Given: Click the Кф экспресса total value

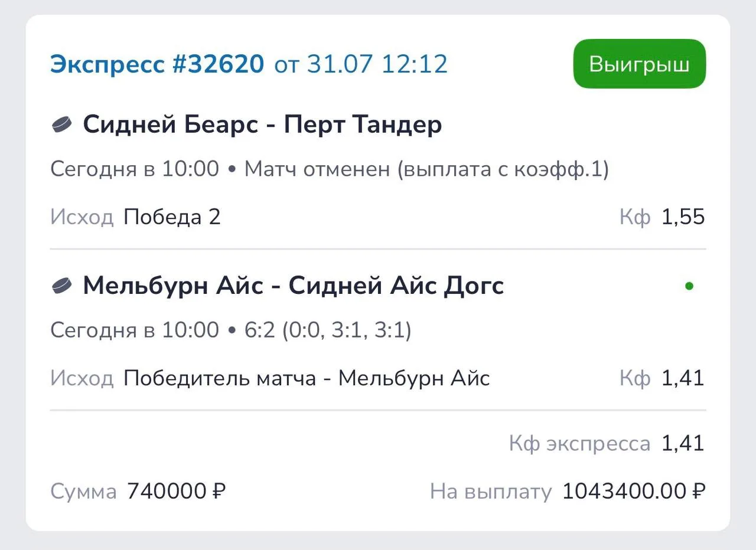Looking at the screenshot, I should pos(683,443).
